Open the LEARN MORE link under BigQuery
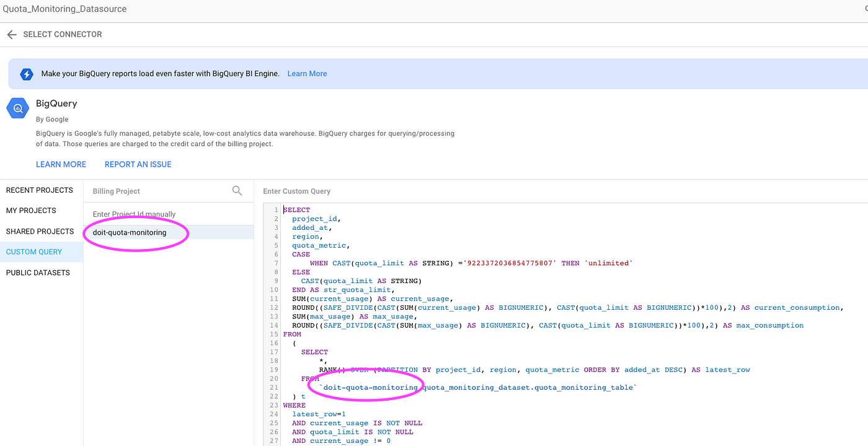 61,164
